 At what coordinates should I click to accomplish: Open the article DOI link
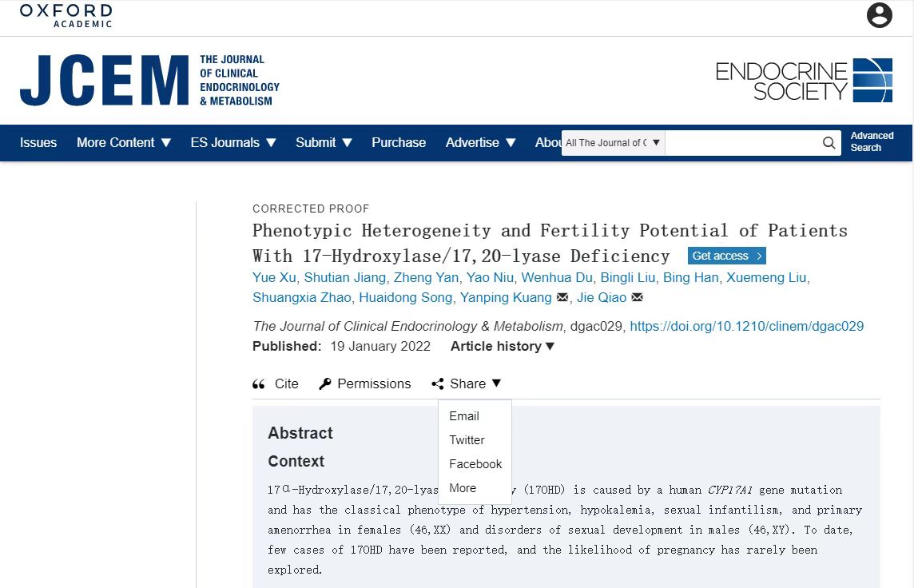pos(747,326)
